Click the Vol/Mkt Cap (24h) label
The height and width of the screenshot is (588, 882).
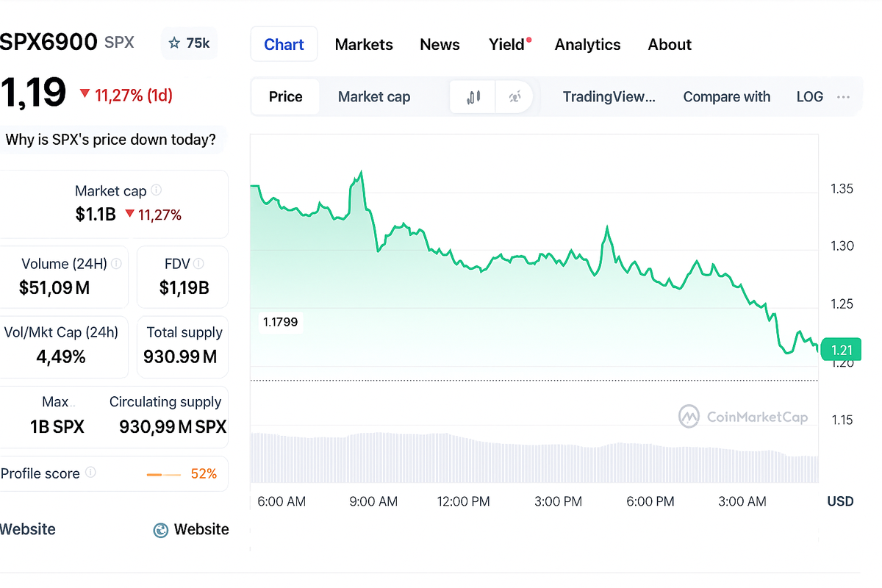(61, 332)
